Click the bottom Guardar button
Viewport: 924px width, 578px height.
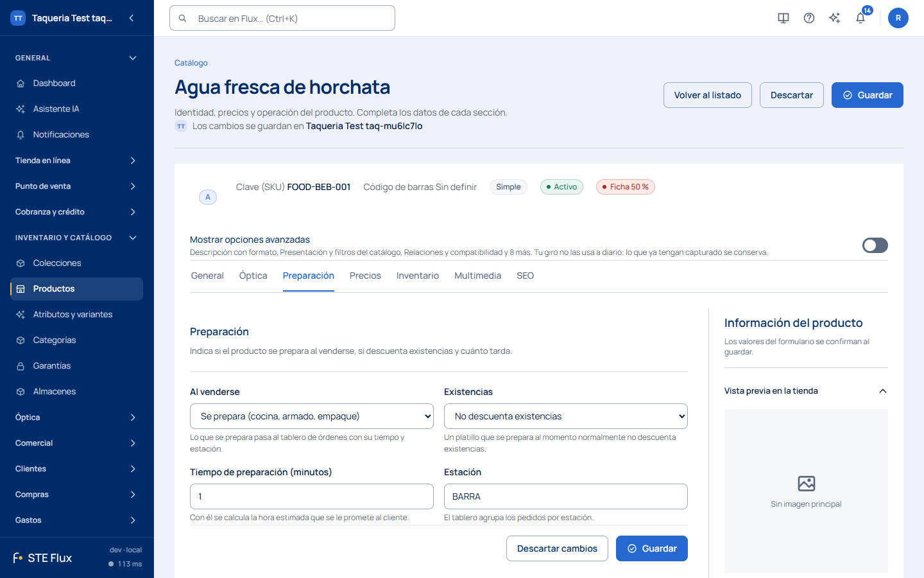coord(652,548)
